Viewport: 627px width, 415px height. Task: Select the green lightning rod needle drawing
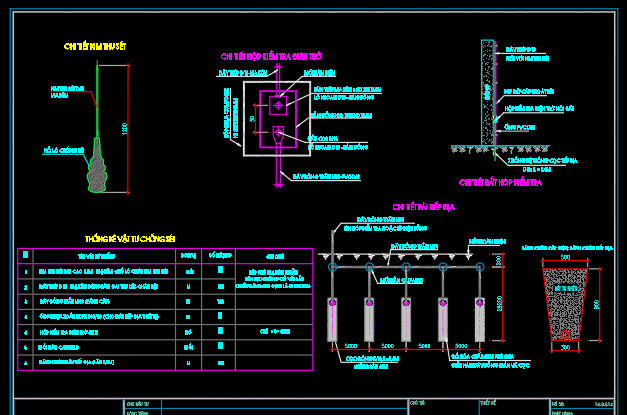[97, 100]
